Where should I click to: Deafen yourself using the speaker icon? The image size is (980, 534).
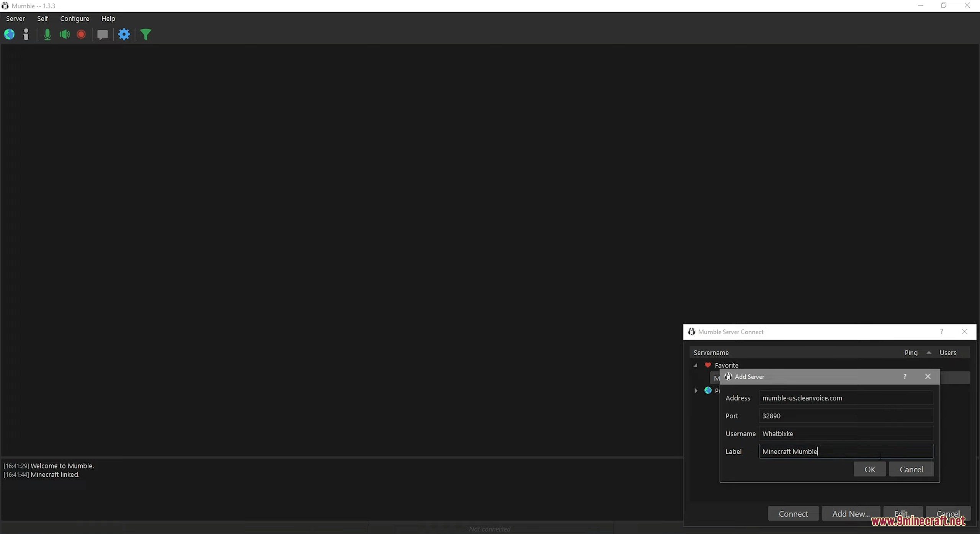pos(65,34)
